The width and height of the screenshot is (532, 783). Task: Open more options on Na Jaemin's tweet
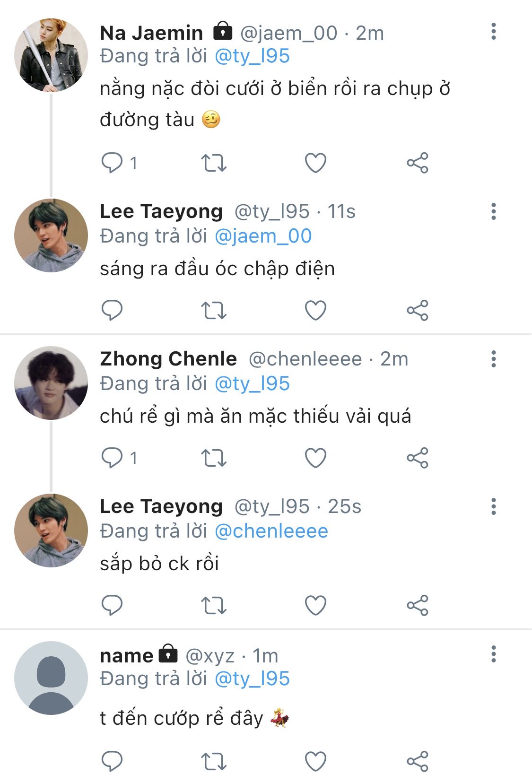tap(494, 32)
